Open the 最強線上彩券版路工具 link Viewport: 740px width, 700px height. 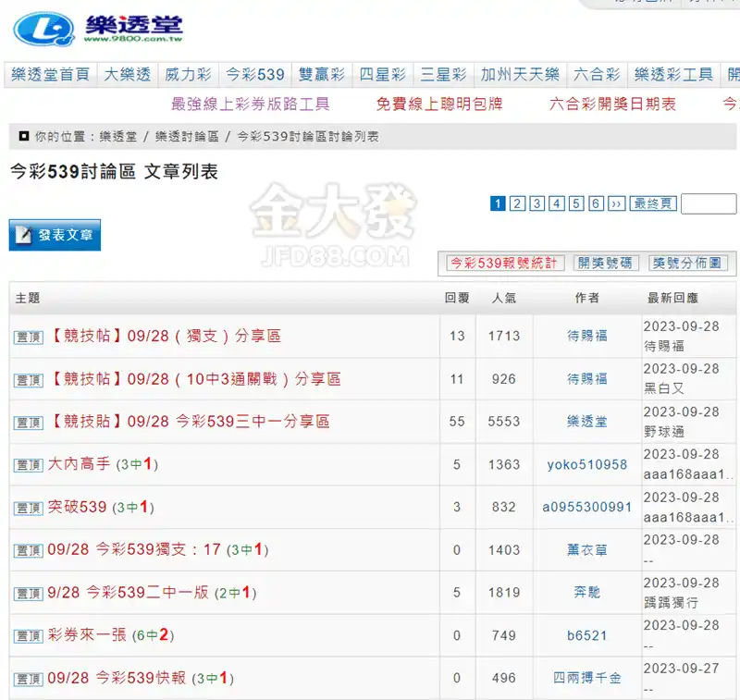(x=248, y=104)
